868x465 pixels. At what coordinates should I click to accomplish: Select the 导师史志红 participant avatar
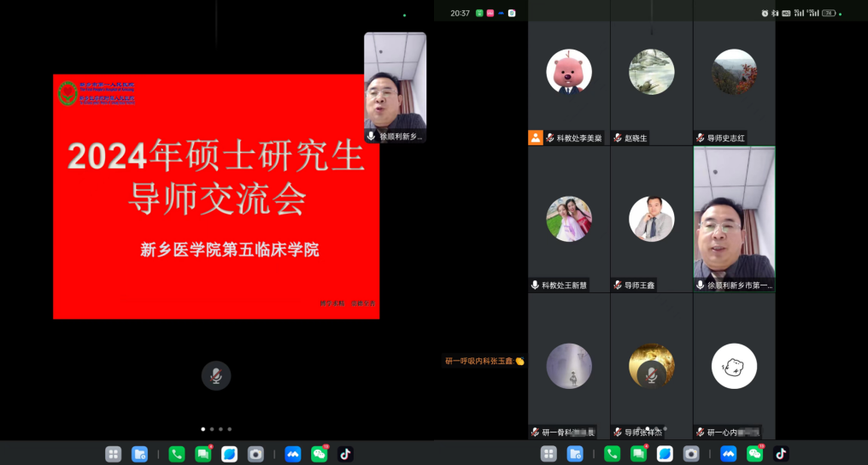tap(735, 72)
